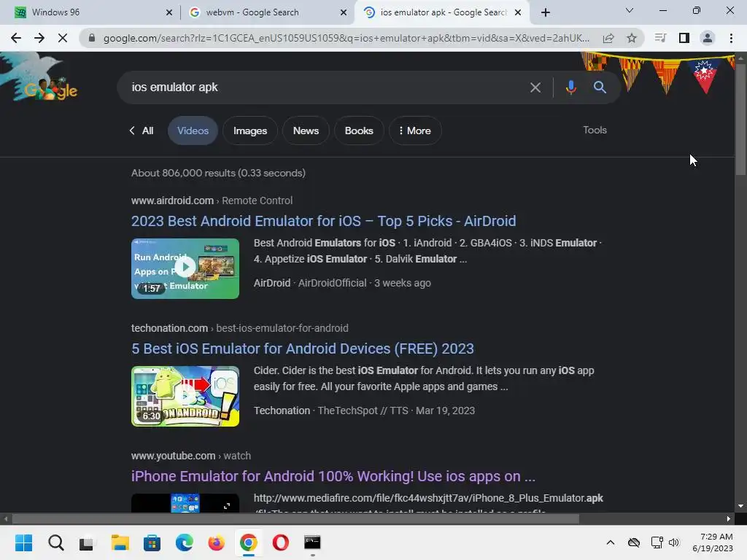The image size is (747, 560).
Task: Visit www.airdroid.com source link
Action: (172, 201)
